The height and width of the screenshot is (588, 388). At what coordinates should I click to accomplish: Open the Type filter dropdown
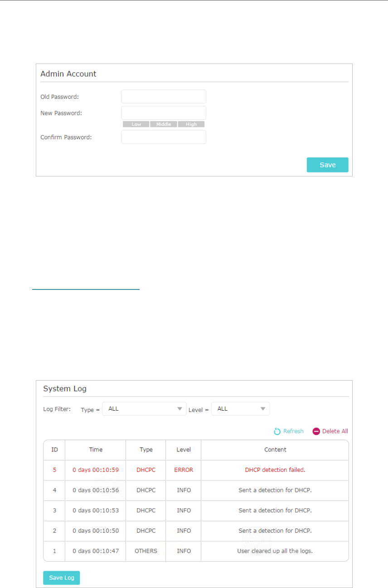click(x=144, y=409)
